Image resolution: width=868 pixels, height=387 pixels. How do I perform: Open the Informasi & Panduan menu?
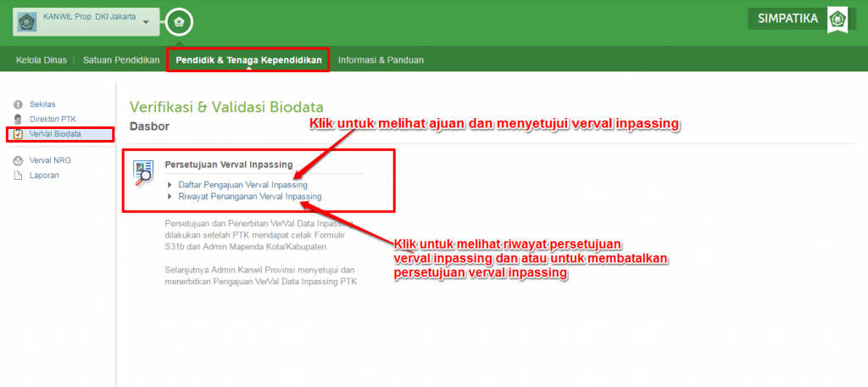[381, 60]
